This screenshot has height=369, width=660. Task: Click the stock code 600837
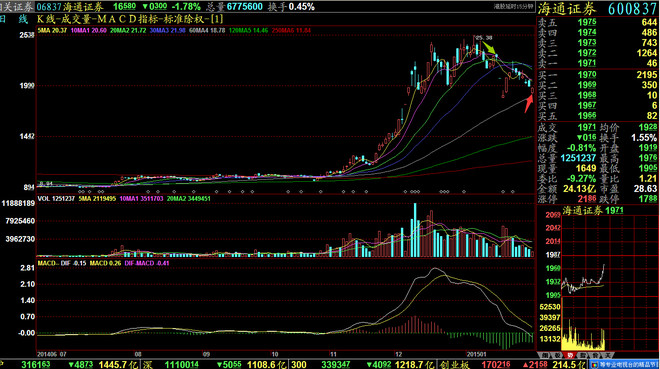click(x=633, y=9)
